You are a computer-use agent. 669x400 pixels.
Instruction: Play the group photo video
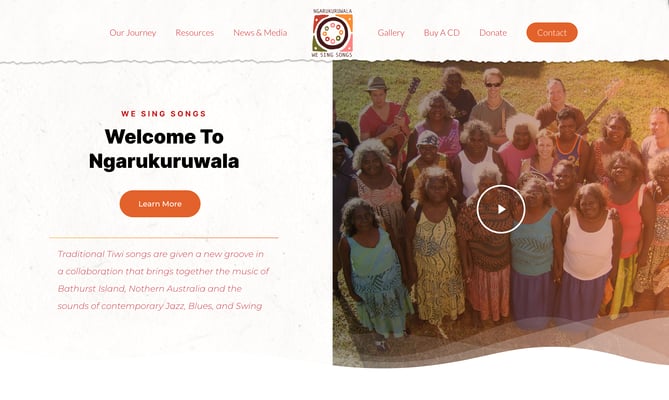500,209
